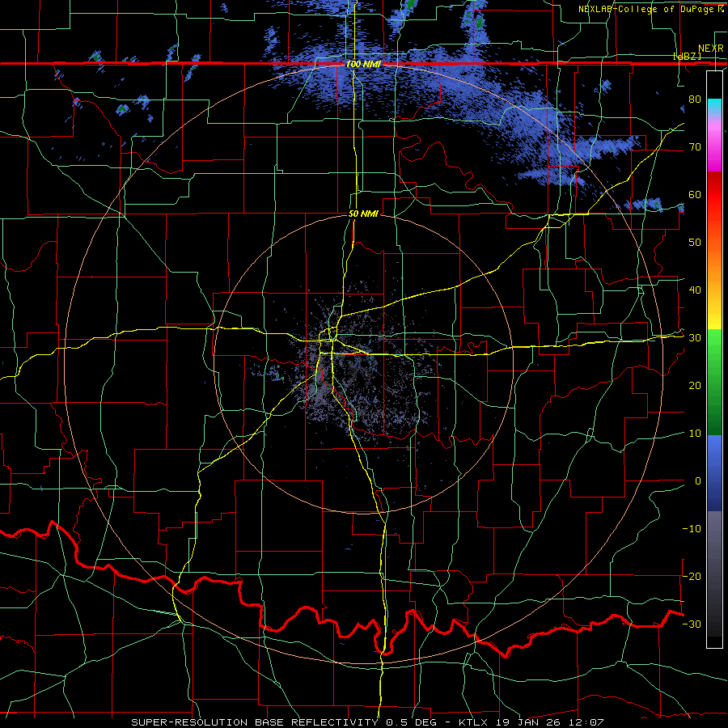Screen dimensions: 728x728
Task: Select the [dBZ] units label above scale
Action: coord(688,56)
